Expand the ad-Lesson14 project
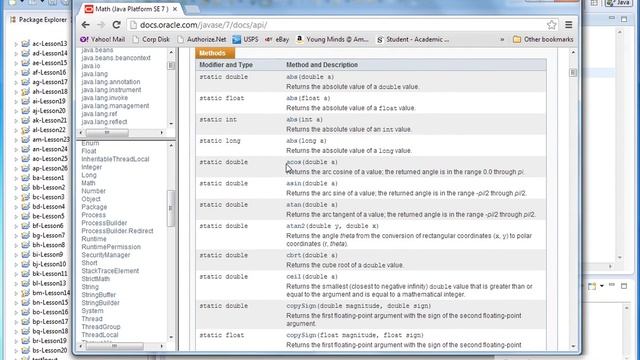 pyautogui.click(x=16, y=53)
